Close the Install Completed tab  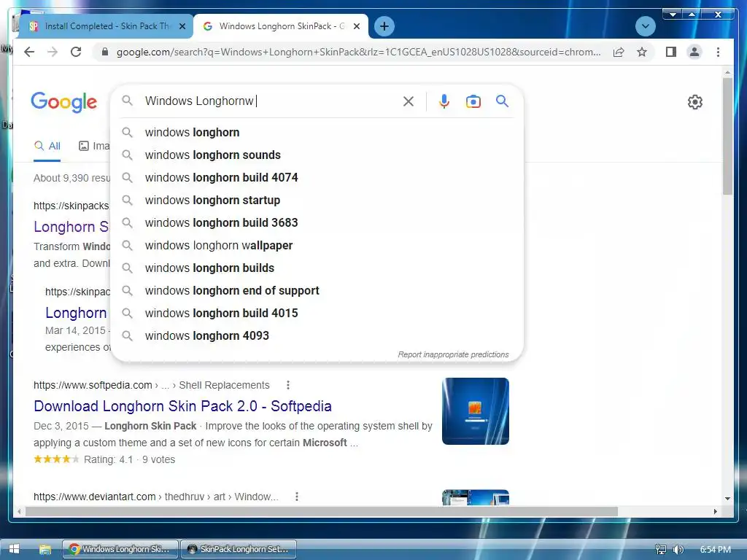[182, 27]
